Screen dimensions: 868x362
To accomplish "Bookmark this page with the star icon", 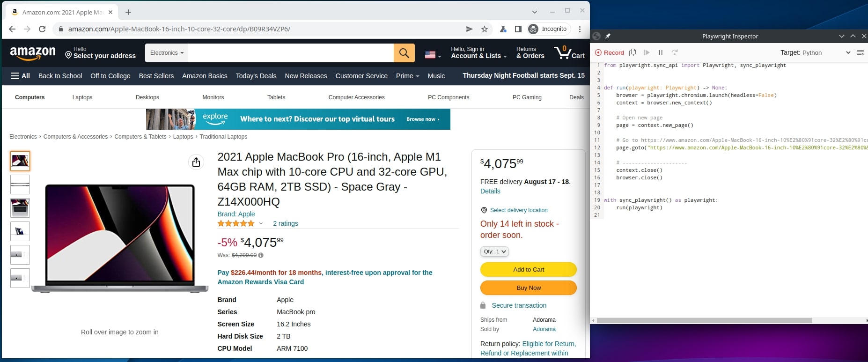I will pyautogui.click(x=485, y=29).
